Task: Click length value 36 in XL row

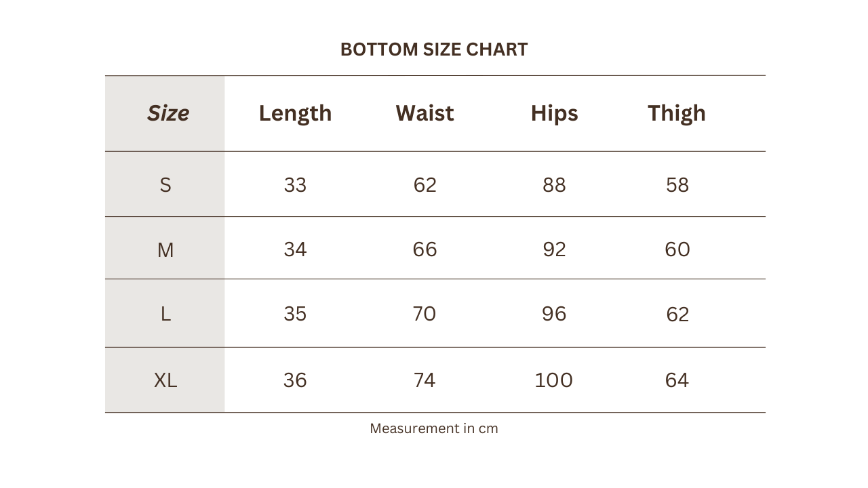Action: click(295, 380)
